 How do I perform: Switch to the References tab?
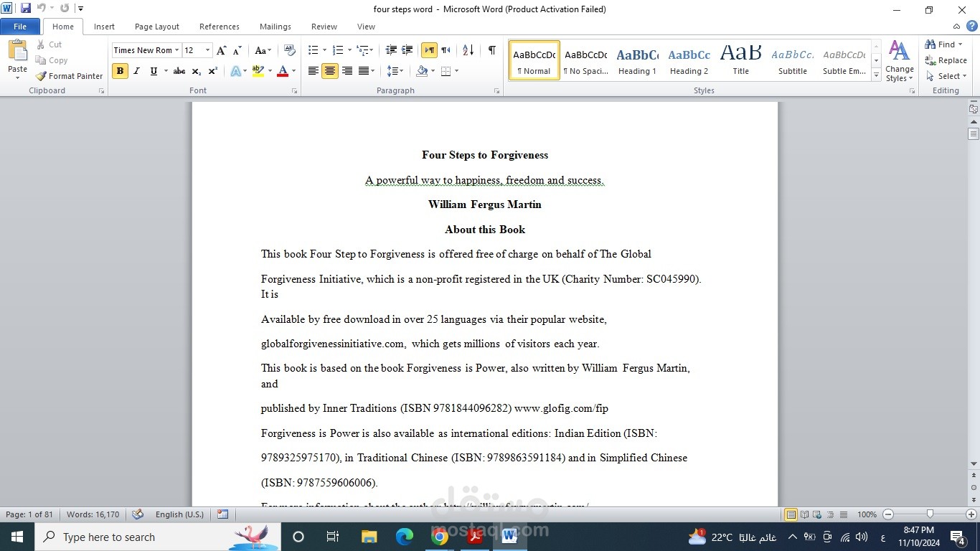[220, 27]
